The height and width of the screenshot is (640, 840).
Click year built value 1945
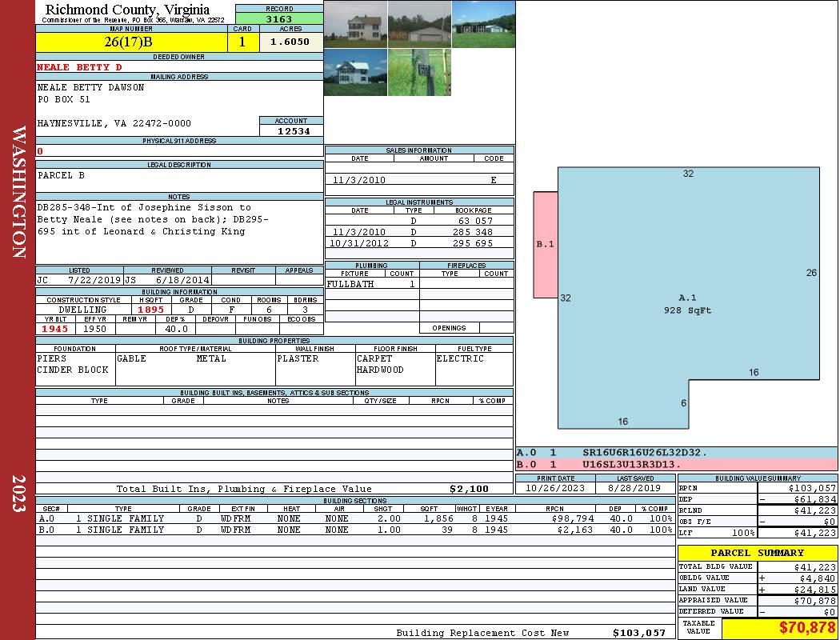tap(54, 329)
